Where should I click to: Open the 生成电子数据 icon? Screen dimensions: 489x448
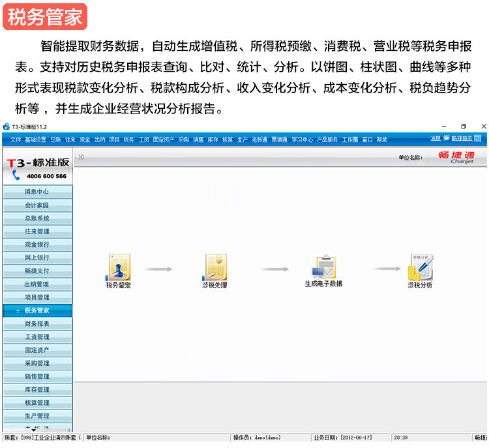tap(324, 267)
